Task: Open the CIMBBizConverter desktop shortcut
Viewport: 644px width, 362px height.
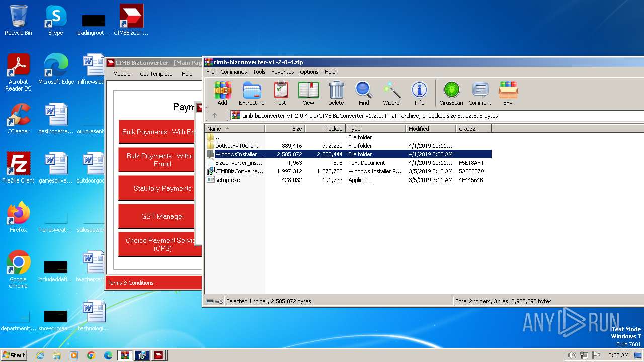Action: (x=131, y=20)
